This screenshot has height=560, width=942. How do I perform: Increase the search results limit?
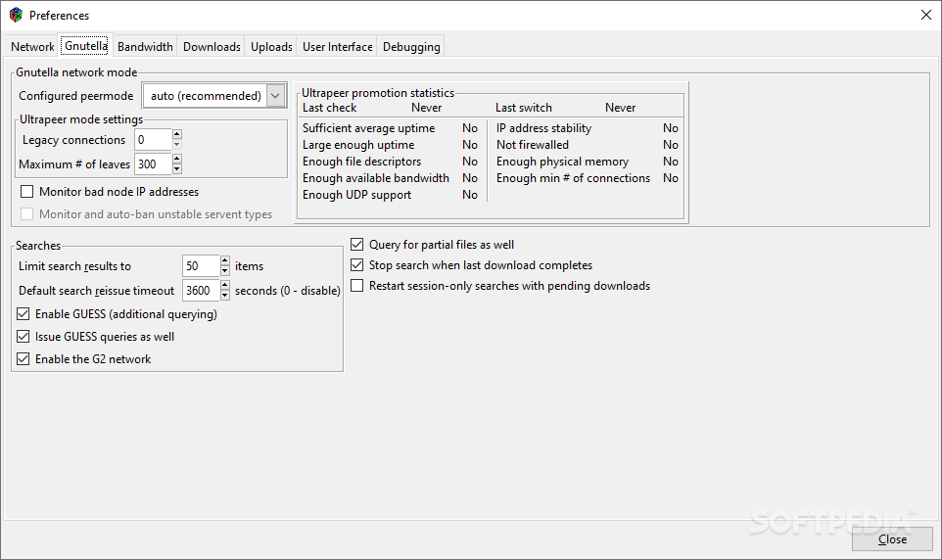[x=224, y=260]
